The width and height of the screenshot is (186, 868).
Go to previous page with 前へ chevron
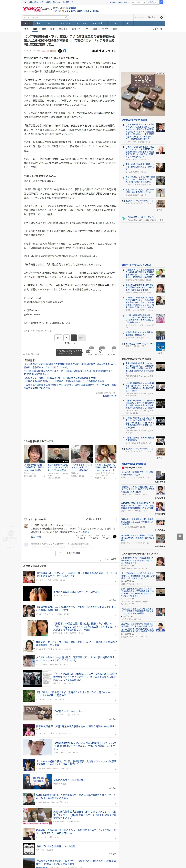[x=59, y=337]
